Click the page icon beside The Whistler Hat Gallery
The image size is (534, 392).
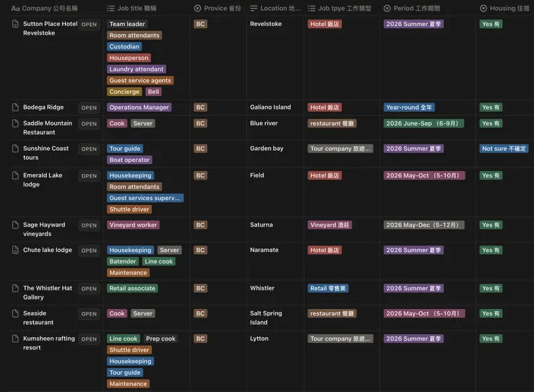tap(15, 288)
